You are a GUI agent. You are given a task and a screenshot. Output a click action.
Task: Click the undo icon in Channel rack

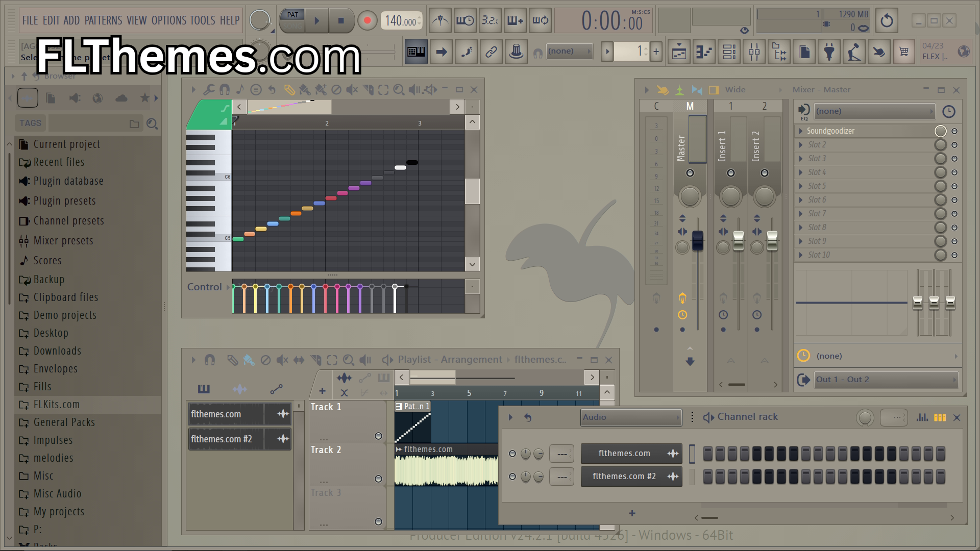(528, 417)
